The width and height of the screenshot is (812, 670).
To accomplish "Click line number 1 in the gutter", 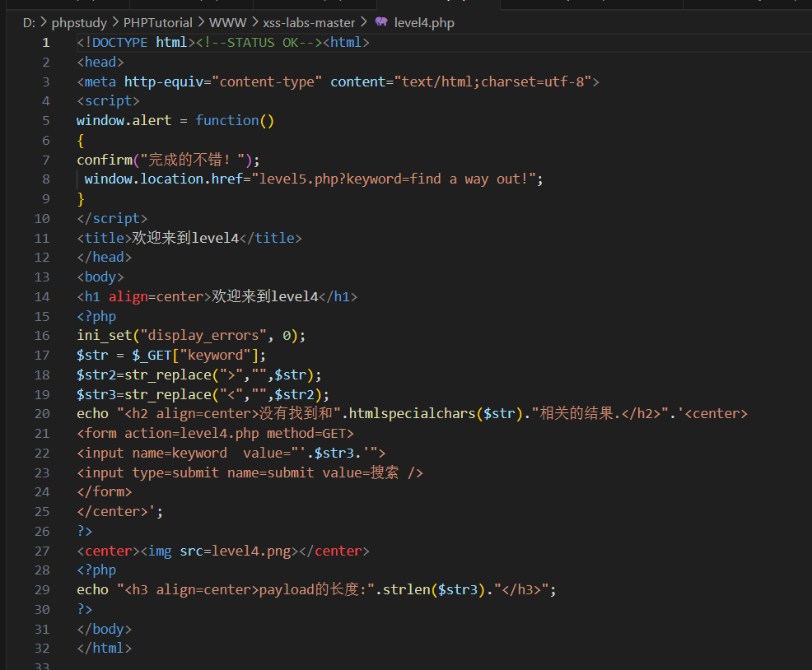I will [46, 43].
